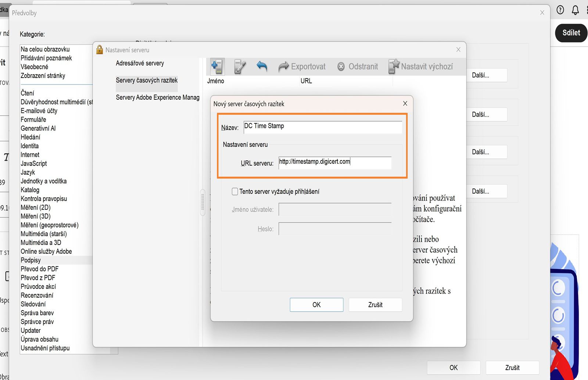
Task: Select 'JavaScript' category
Action: [34, 164]
